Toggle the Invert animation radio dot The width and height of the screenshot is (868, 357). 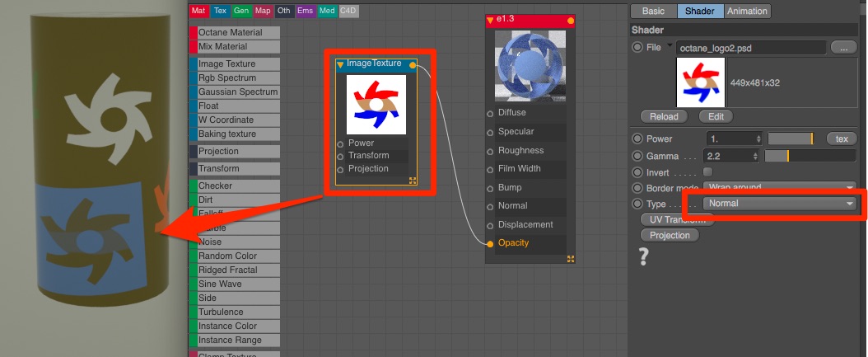pyautogui.click(x=637, y=173)
